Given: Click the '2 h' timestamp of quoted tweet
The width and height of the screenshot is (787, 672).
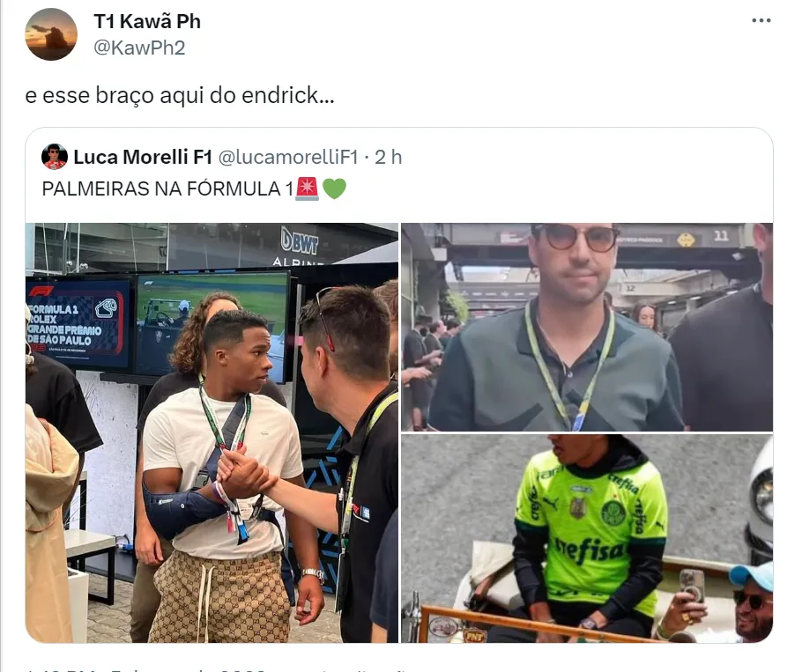Looking at the screenshot, I should (389, 157).
